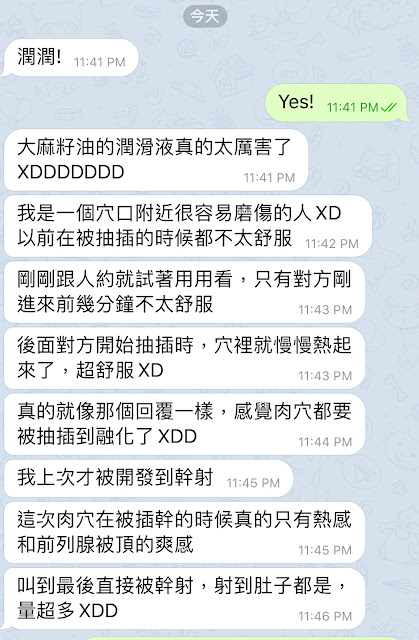Click the green 11:41 PM timestamp
Image resolution: width=419 pixels, height=640 pixels.
tap(352, 107)
